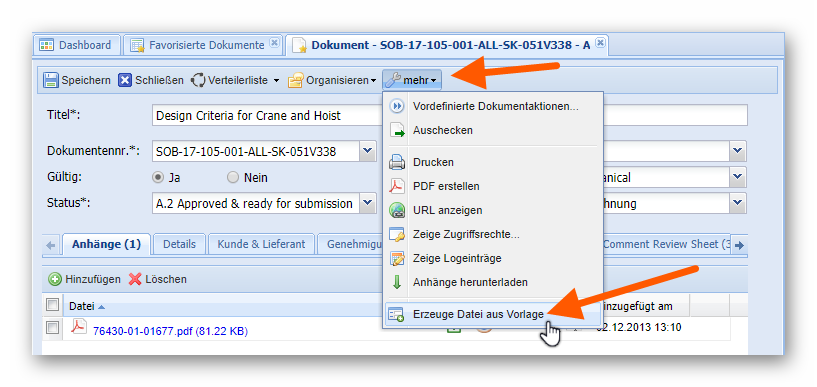
Task: Select the Nein radio button
Action: (233, 178)
